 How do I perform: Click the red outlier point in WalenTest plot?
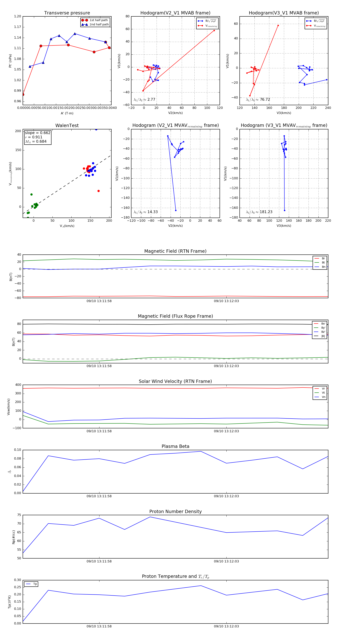[98, 191]
